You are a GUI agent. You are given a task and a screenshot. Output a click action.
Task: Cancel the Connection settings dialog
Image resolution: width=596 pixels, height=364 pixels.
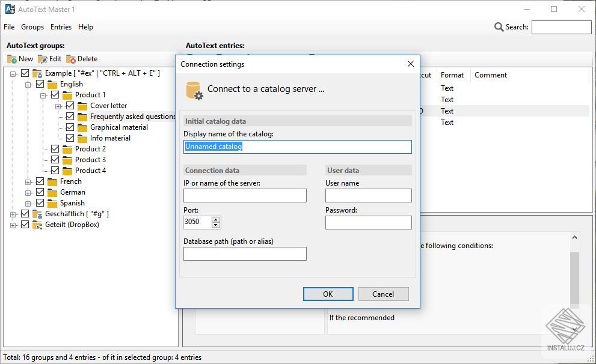click(x=383, y=294)
